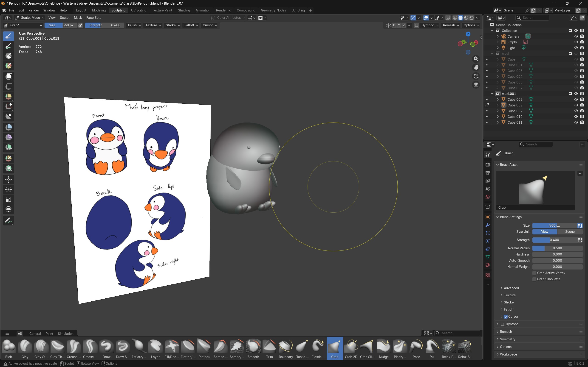Image resolution: width=588 pixels, height=367 pixels.
Task: Click the Move tool in toolbar
Action: [8, 180]
